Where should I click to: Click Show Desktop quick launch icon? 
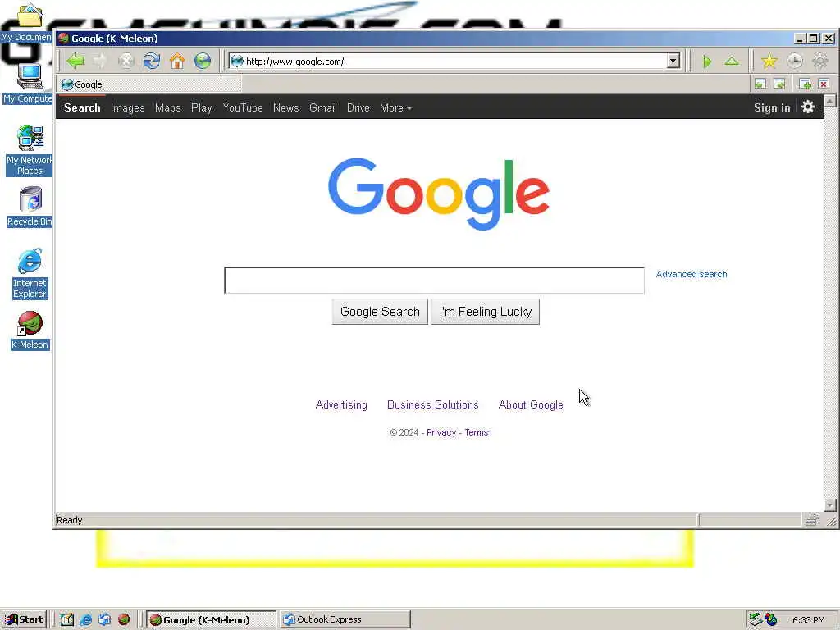[67, 619]
